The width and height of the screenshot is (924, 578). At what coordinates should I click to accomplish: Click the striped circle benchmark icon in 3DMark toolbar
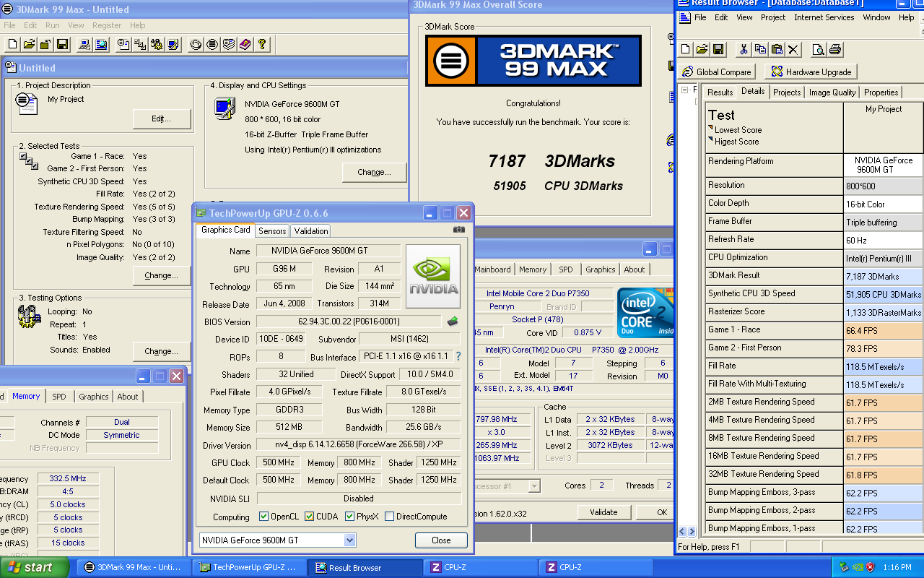(212, 44)
